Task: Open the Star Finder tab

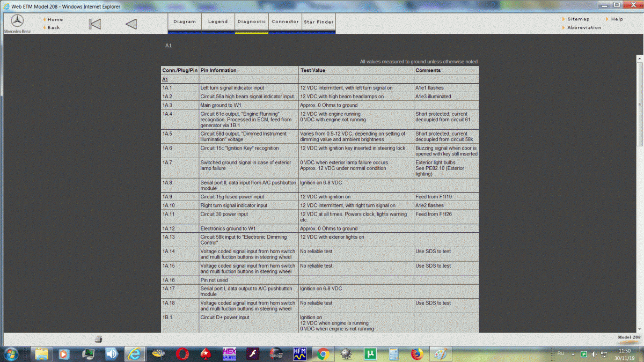Action: 319,22
